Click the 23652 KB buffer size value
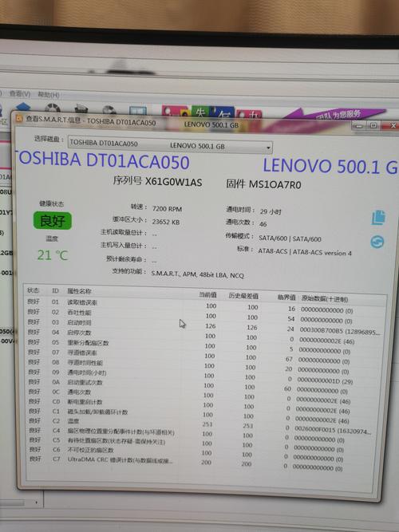Viewport: 399px width, 532px height. tap(166, 222)
